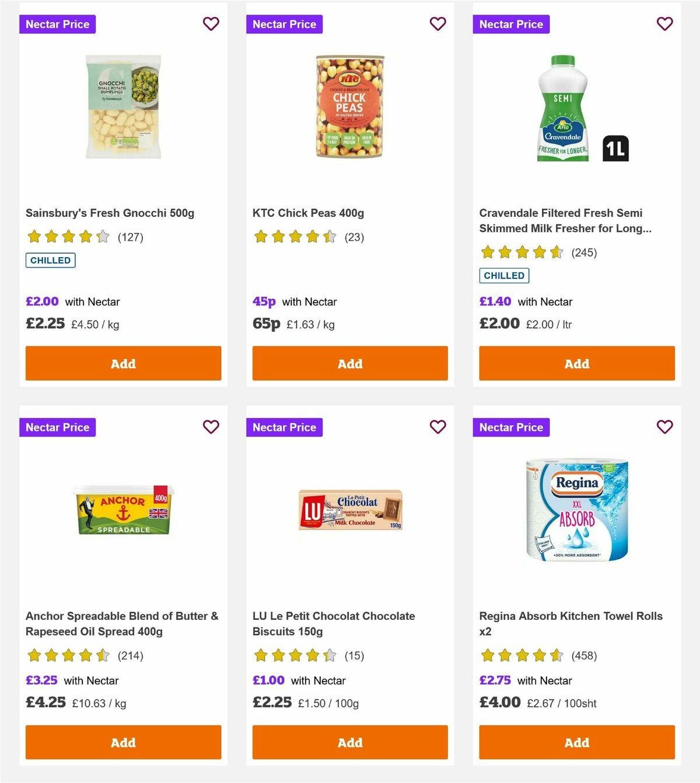700x783 pixels.
Task: Favourite Cravendale Semi Skimmed Milk
Action: pyautogui.click(x=664, y=24)
